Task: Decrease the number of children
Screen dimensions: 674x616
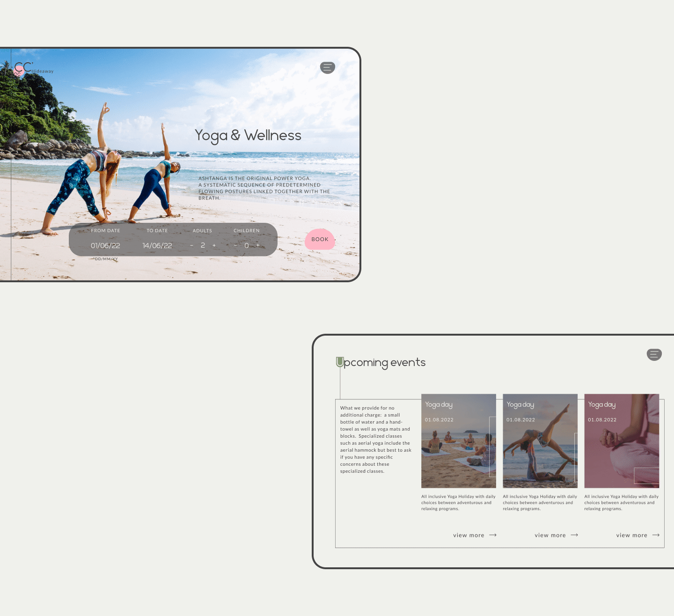Action: click(x=235, y=245)
